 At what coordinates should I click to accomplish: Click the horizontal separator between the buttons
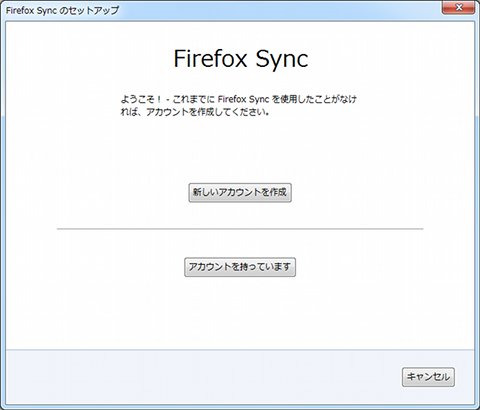(240, 229)
